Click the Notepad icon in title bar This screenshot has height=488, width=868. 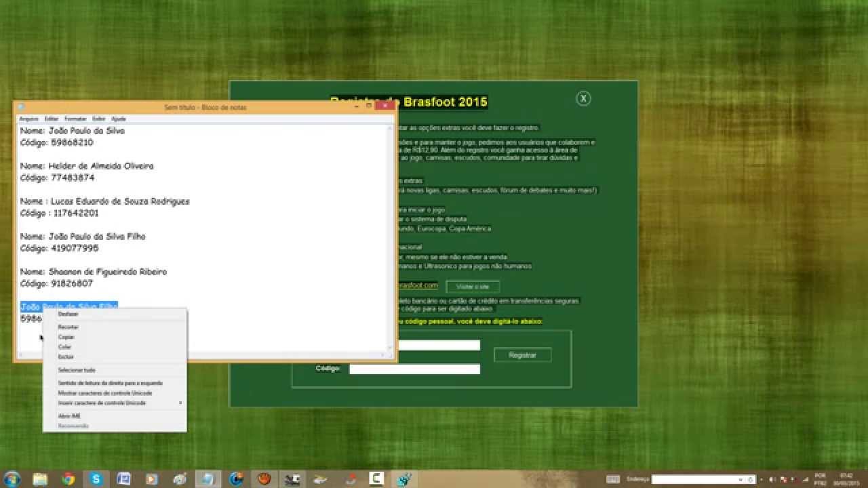pyautogui.click(x=21, y=107)
